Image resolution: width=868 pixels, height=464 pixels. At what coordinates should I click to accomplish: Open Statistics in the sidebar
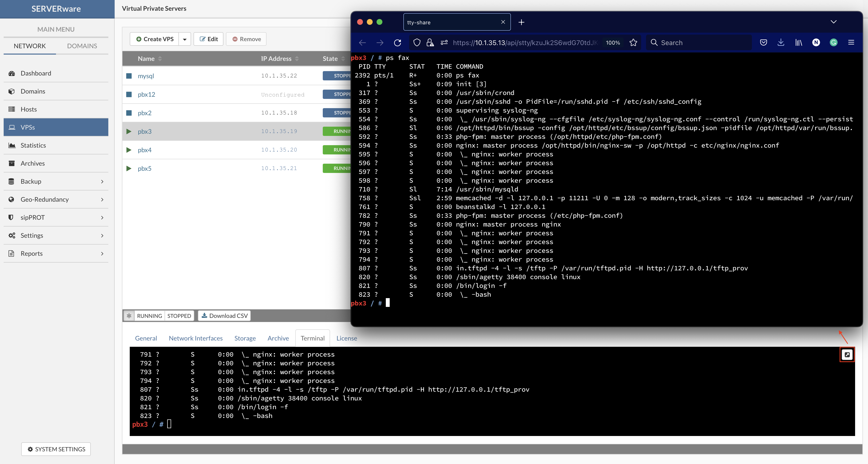click(56, 145)
